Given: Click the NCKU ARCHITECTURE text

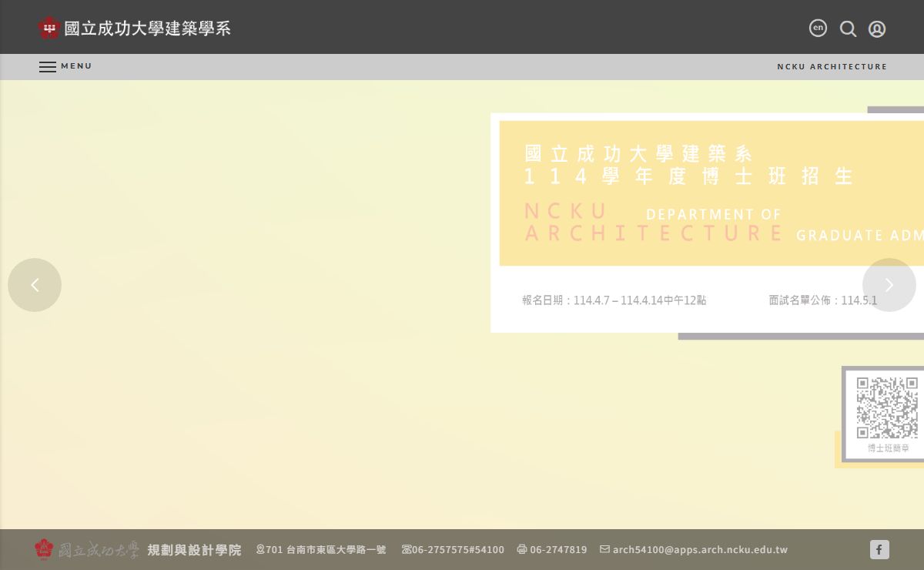Looking at the screenshot, I should coord(832,67).
